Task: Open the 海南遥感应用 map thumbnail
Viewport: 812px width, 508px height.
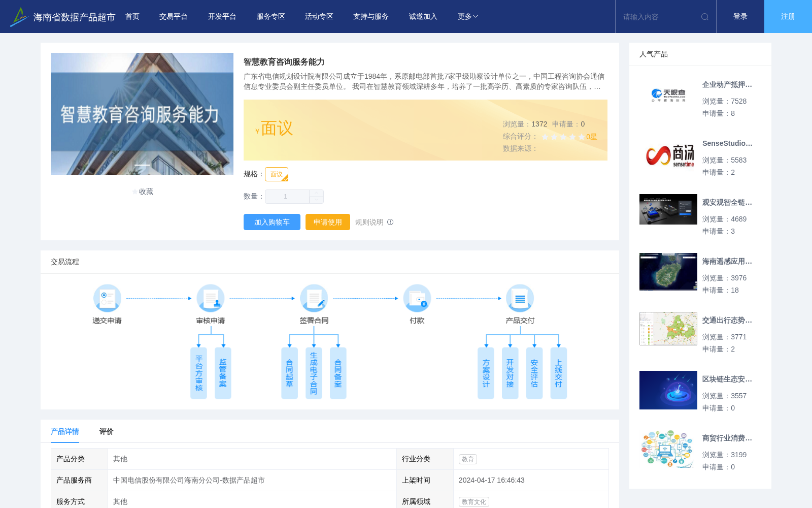Action: pyautogui.click(x=668, y=272)
